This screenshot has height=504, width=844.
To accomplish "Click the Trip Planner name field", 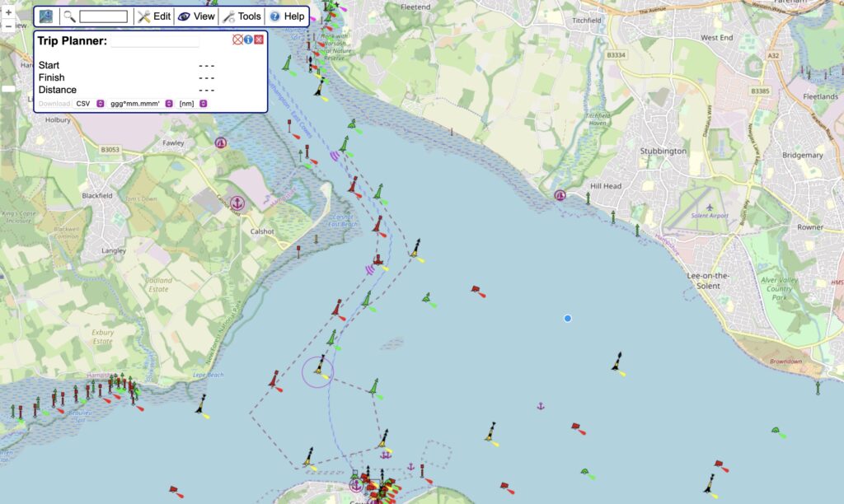I will coord(155,41).
